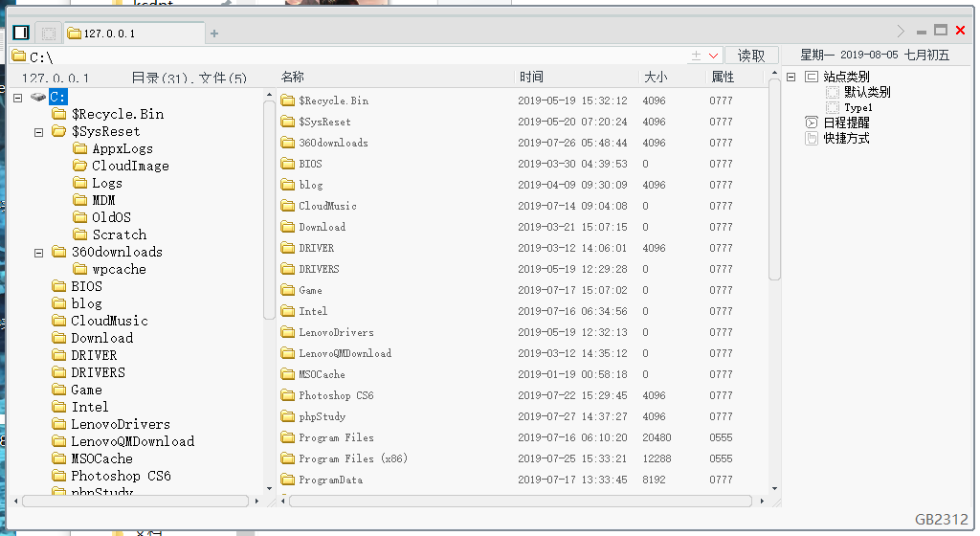Image resolution: width=980 pixels, height=536 pixels.
Task: Click the 0555 attribute of Program Files
Action: [721, 437]
